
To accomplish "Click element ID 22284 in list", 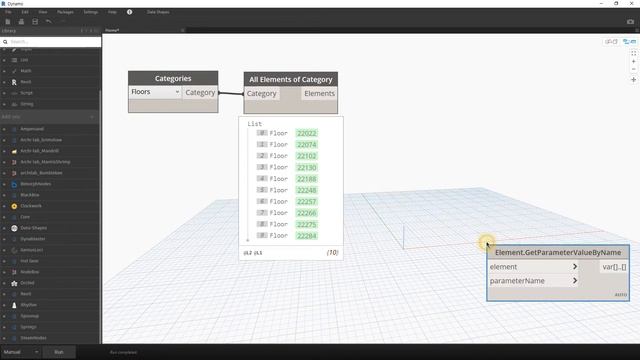I will 307,236.
